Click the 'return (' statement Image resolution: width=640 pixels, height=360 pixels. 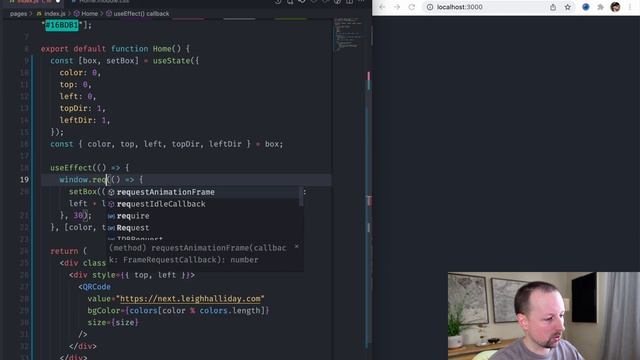[x=69, y=251]
